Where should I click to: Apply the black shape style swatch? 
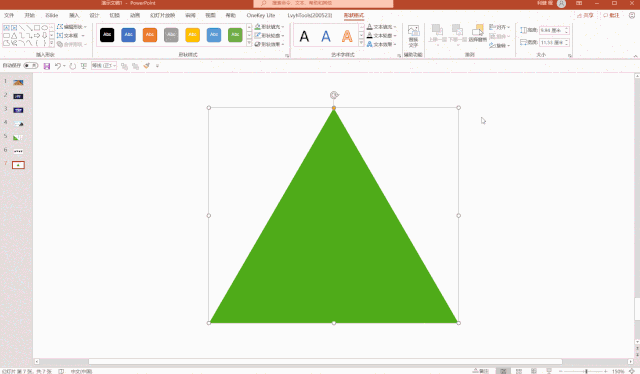[x=107, y=35]
